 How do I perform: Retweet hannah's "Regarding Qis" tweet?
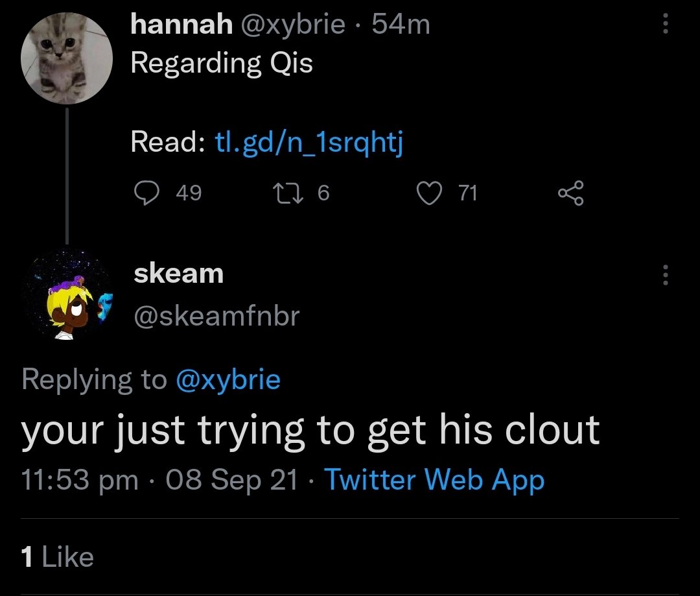pos(283,193)
